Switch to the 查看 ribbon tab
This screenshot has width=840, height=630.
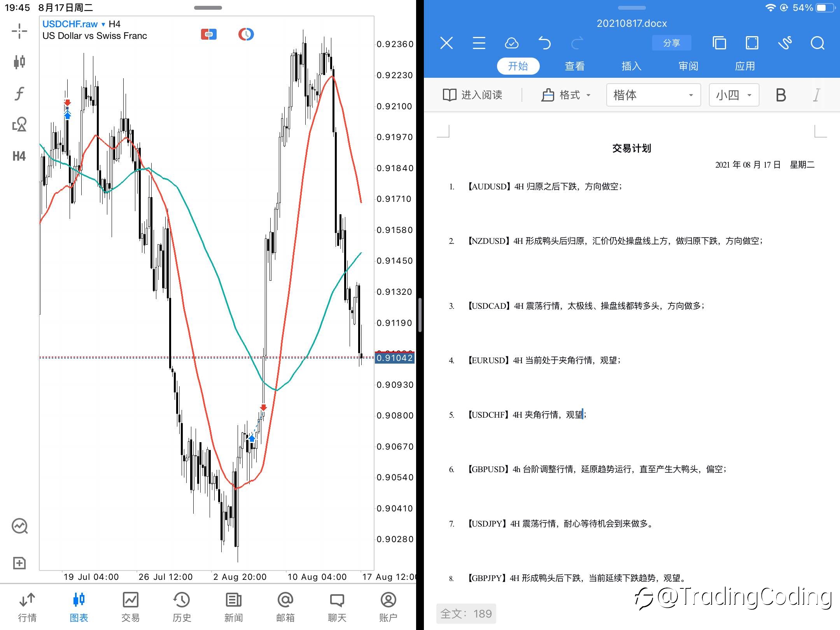(x=575, y=66)
